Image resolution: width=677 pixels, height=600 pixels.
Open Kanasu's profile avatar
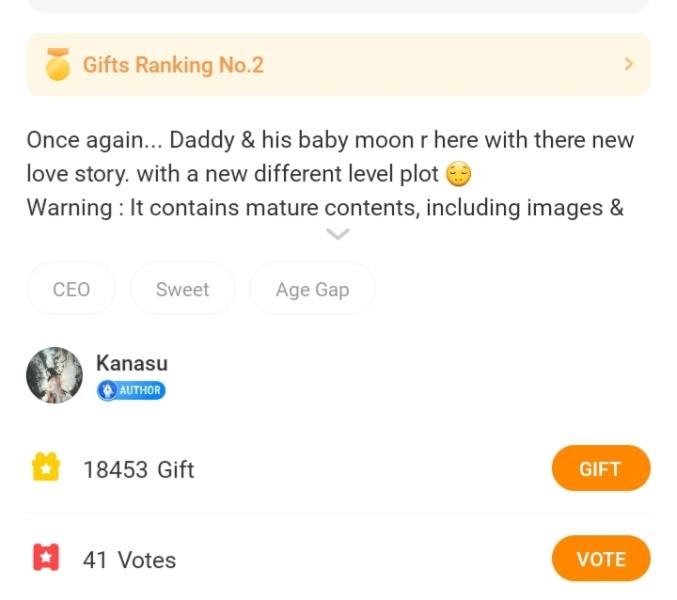coord(54,376)
